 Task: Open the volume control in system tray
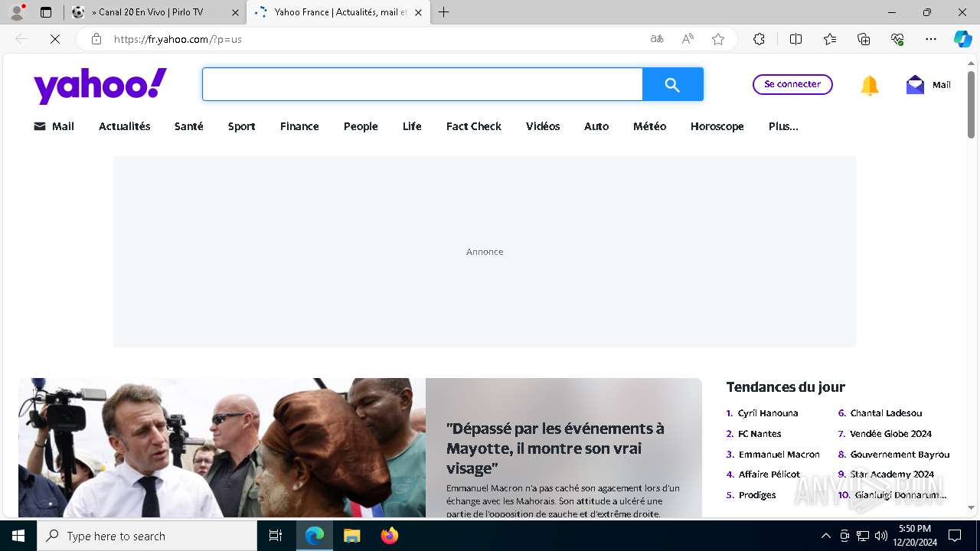coord(880,536)
